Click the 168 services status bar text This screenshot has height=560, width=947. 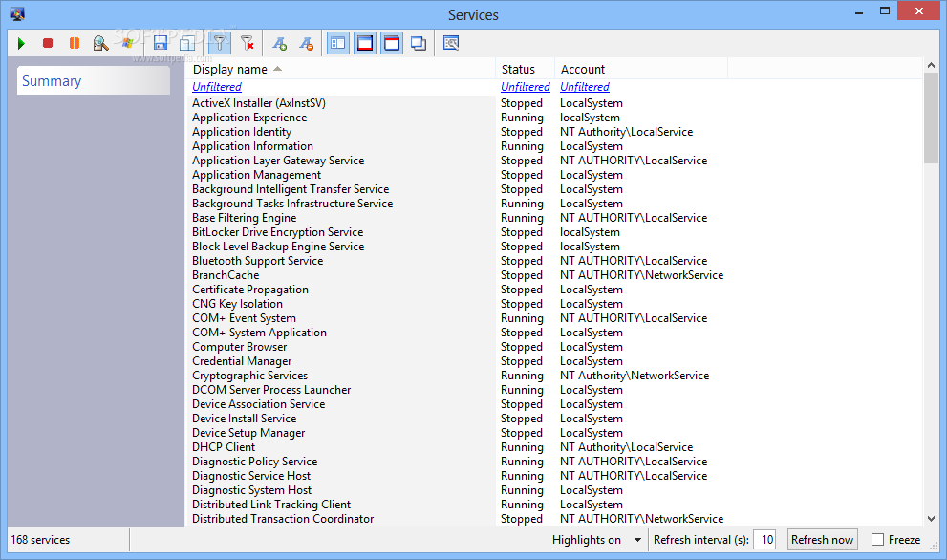tap(40, 540)
